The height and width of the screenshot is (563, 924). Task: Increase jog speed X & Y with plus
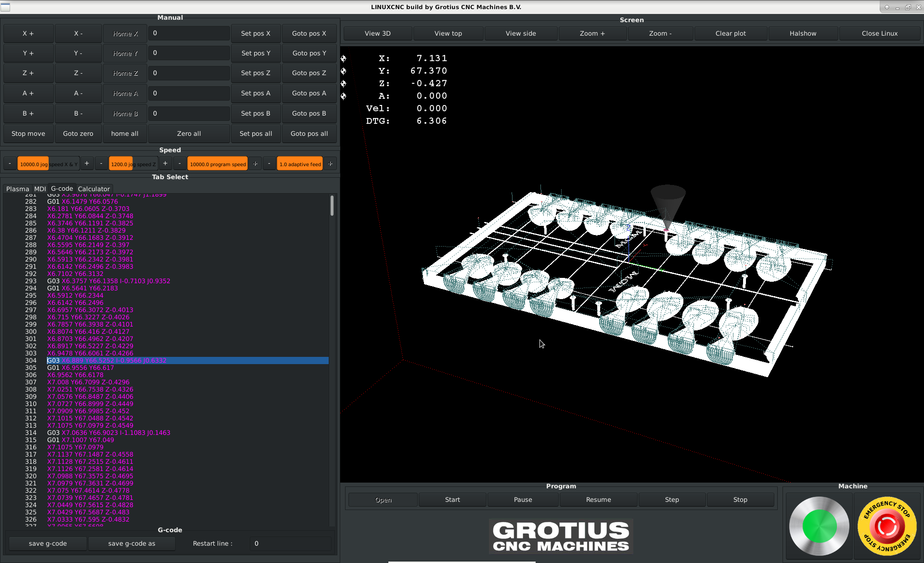pyautogui.click(x=87, y=164)
